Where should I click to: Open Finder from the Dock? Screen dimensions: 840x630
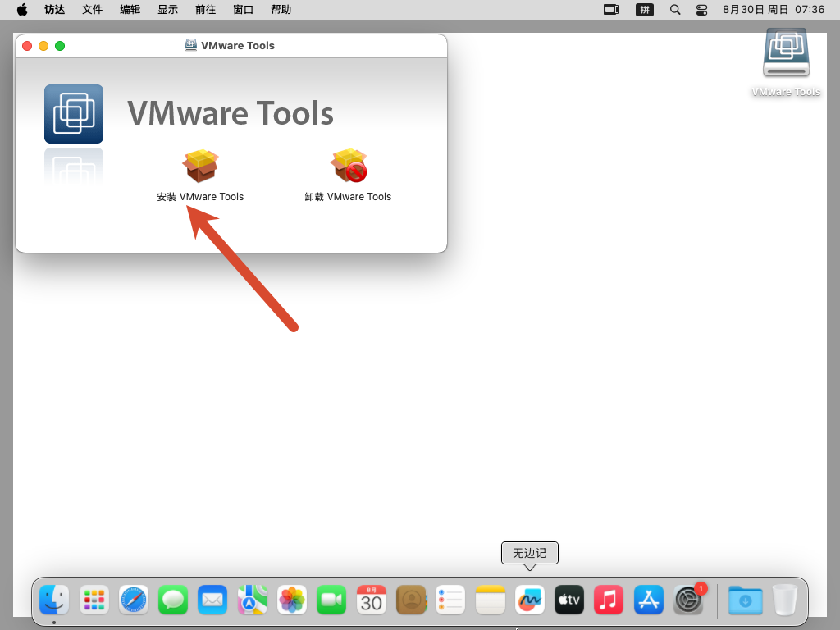[x=54, y=600]
